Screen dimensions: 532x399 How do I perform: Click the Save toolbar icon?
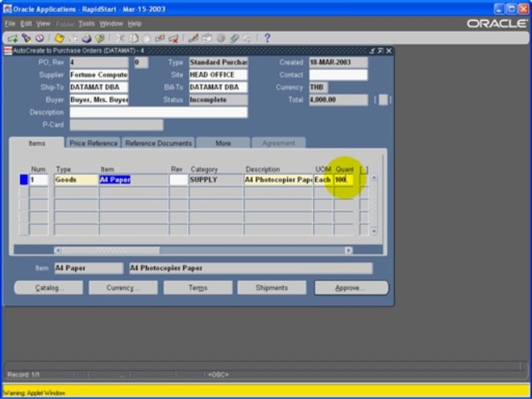click(x=59, y=38)
